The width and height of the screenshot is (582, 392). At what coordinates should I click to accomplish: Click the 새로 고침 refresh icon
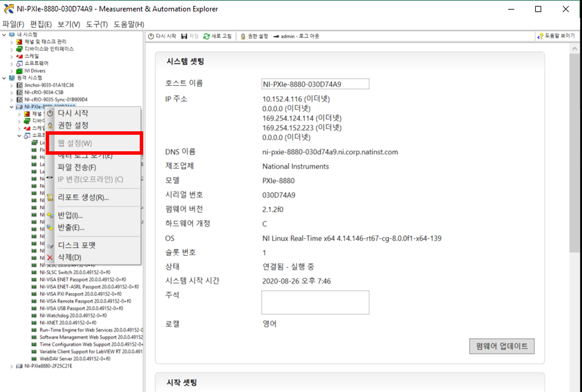(x=207, y=36)
